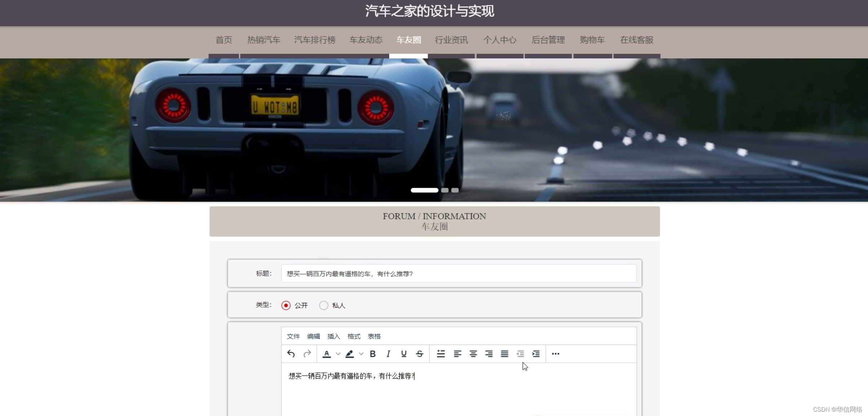Click the redo icon in editor toolbar
868x416 pixels.
click(307, 354)
